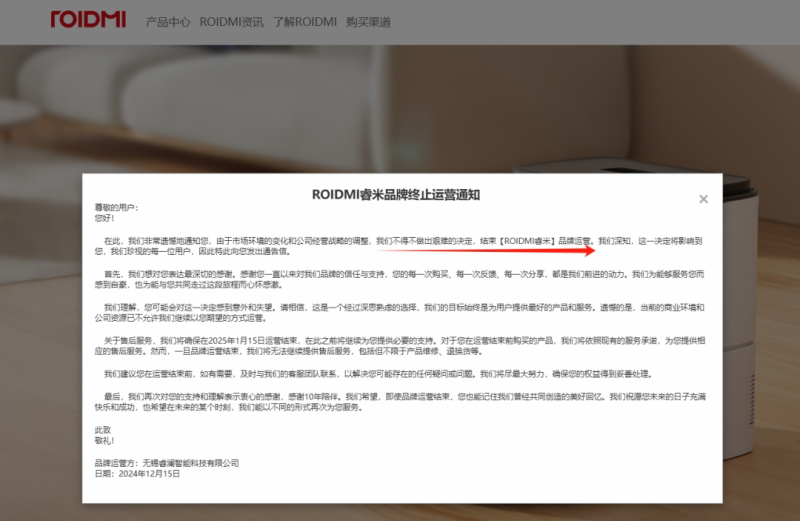Click the 您好! salutation text
Viewport: 800px width, 521px height.
pyautogui.click(x=105, y=218)
